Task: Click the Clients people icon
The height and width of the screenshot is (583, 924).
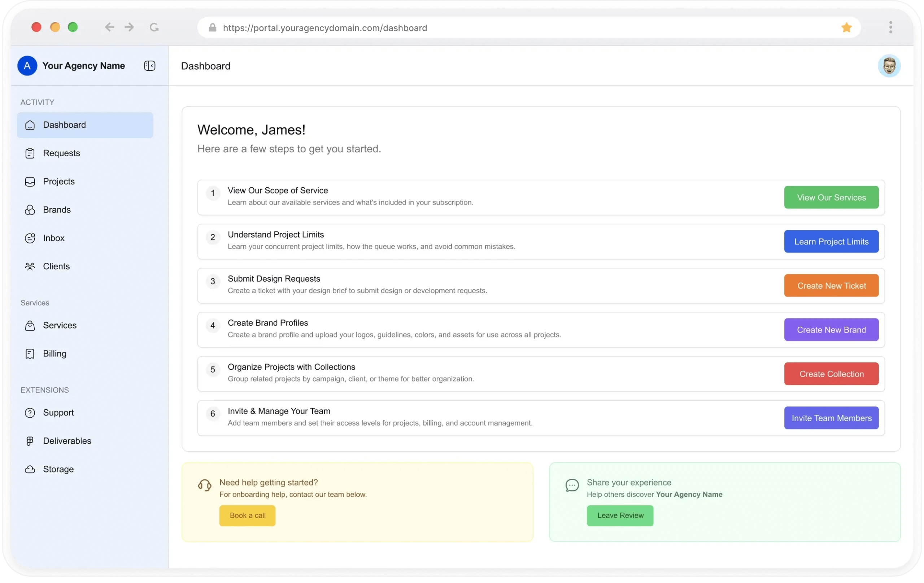Action: tap(30, 266)
